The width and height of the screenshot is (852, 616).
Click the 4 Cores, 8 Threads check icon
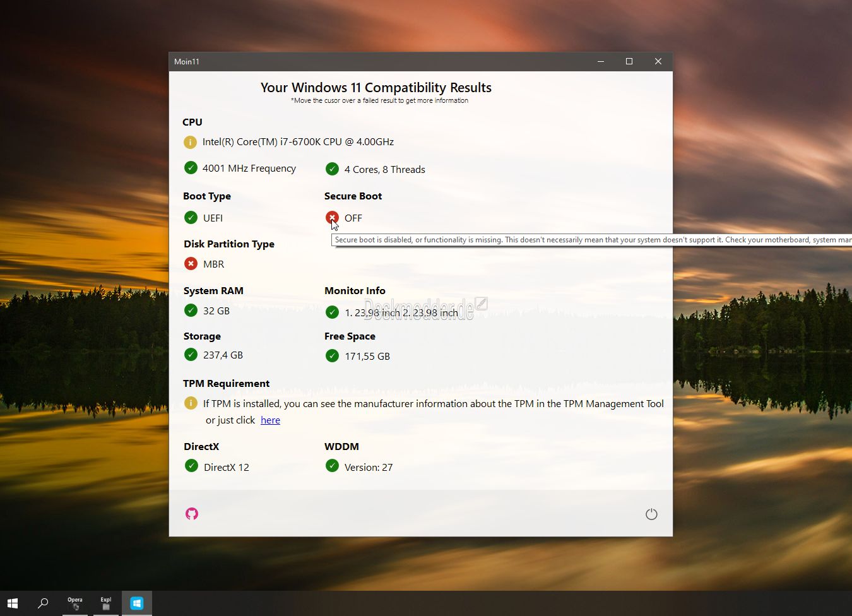point(332,169)
